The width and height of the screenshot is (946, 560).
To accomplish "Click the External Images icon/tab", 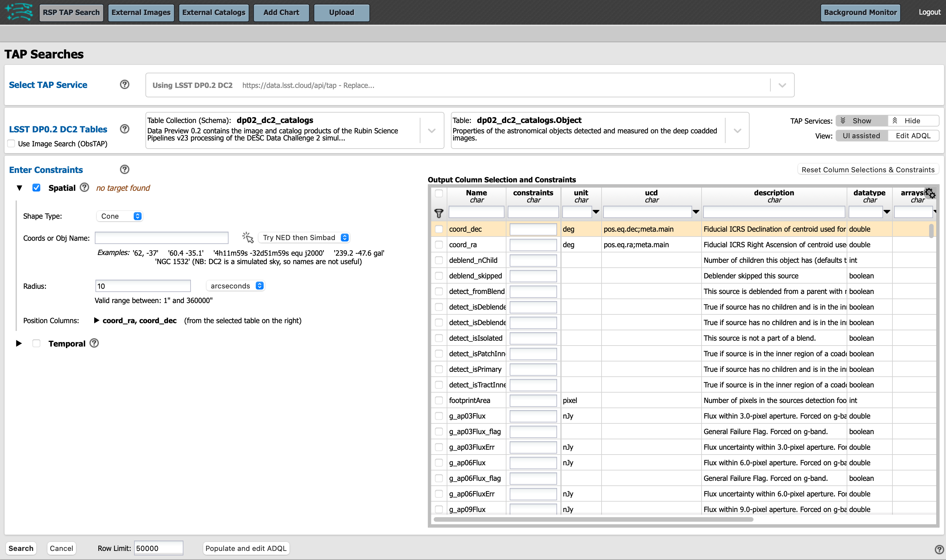I will tap(141, 12).
